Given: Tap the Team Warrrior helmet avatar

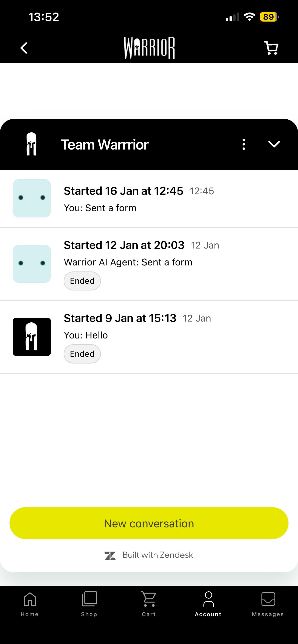Looking at the screenshot, I should click(32, 144).
